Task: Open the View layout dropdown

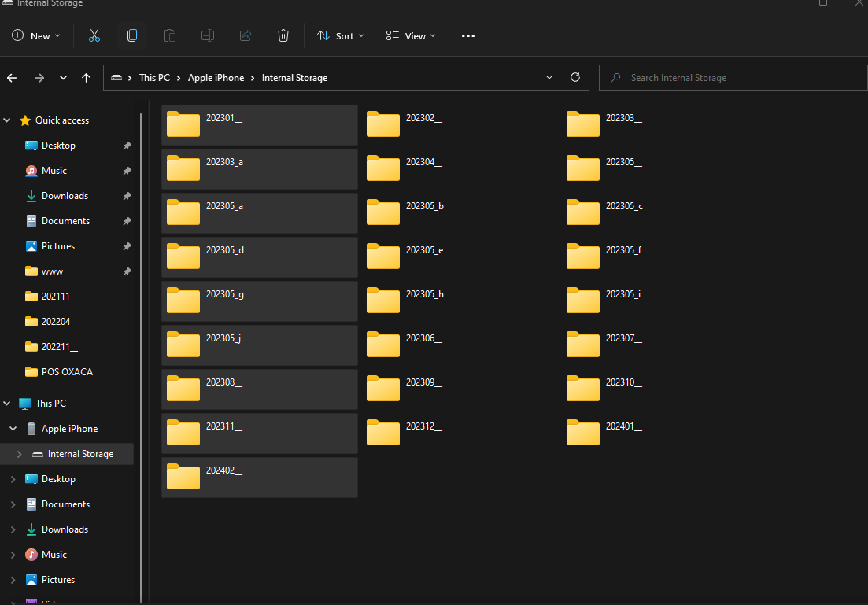Action: [x=411, y=35]
